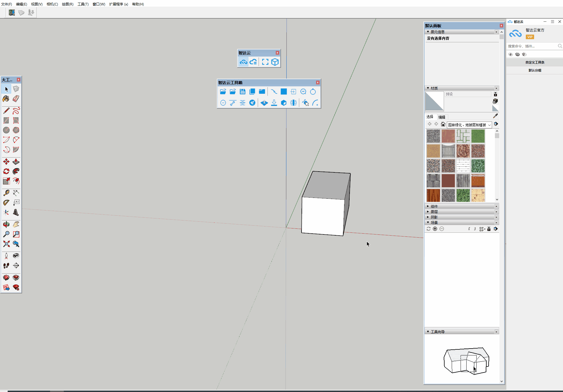Viewport: 563px width, 392px height.
Task: Activate the Orbit camera tool
Action: 6,224
